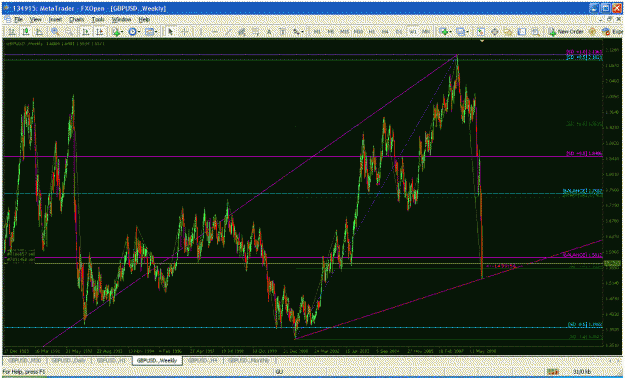Switch timeframe to M30
This screenshot has height=378, width=625.
tap(358, 32)
